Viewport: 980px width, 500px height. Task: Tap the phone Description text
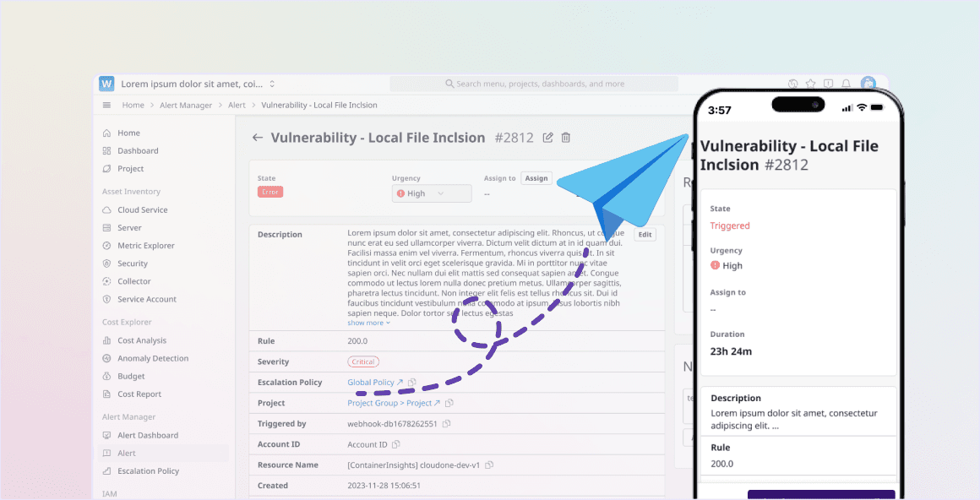pyautogui.click(x=794, y=420)
